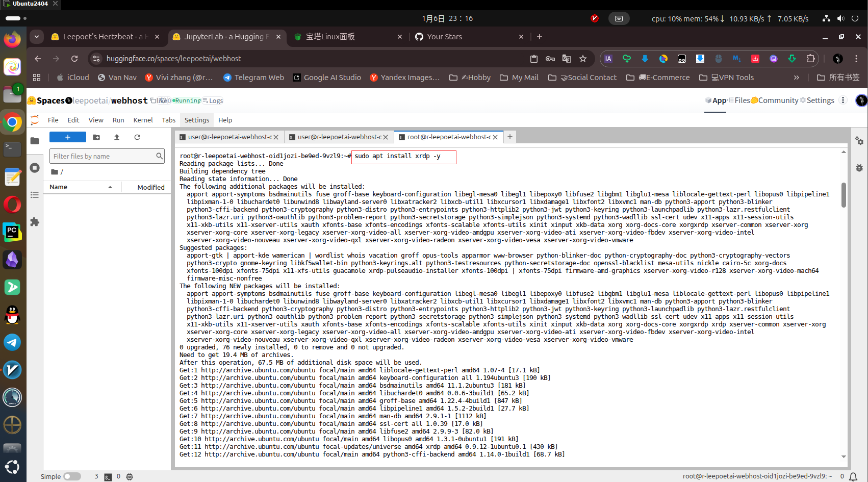This screenshot has width=868, height=482.
Task: Open the table of contents sidebar
Action: click(x=35, y=195)
